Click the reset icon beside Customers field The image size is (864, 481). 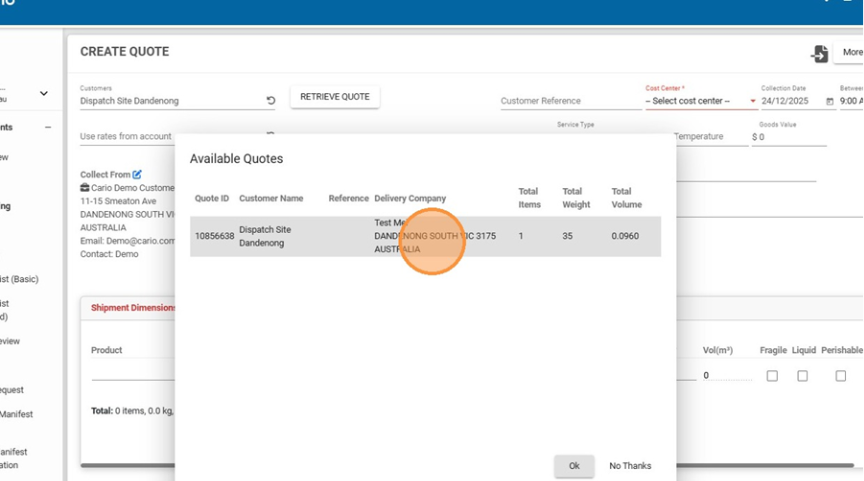click(x=271, y=101)
